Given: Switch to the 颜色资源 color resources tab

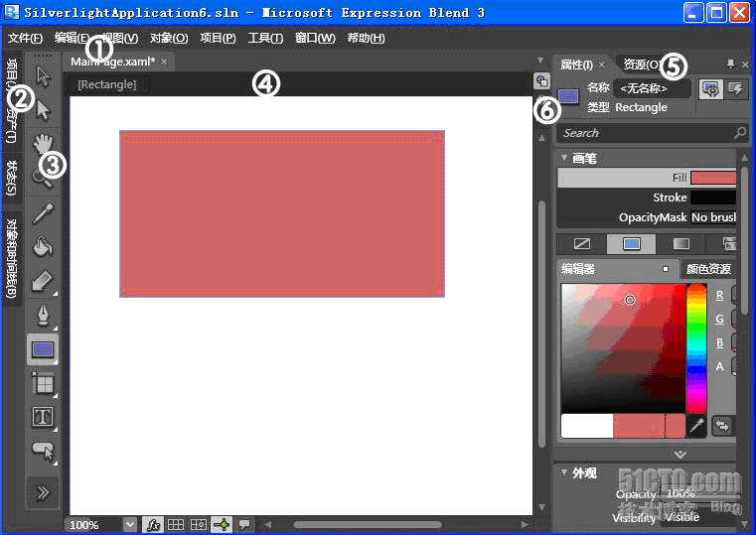Looking at the screenshot, I should pyautogui.click(x=708, y=269).
